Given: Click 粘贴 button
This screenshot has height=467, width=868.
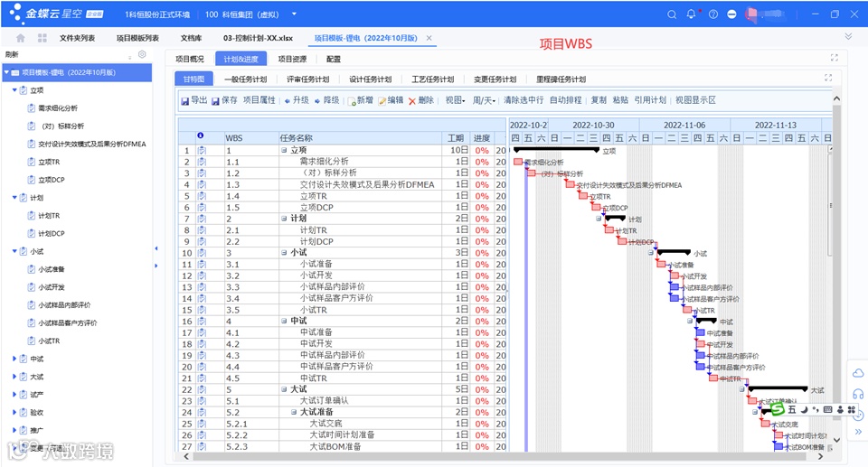Looking at the screenshot, I should [620, 100].
